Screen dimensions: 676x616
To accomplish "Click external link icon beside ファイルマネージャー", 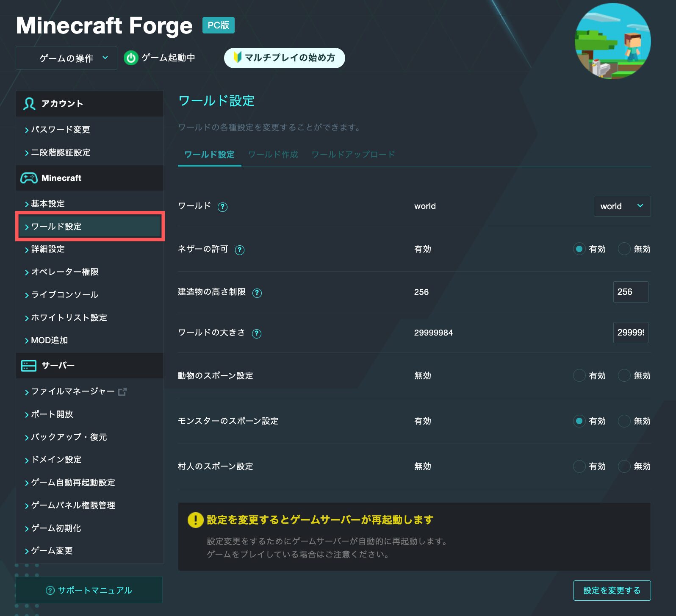I will tap(122, 391).
